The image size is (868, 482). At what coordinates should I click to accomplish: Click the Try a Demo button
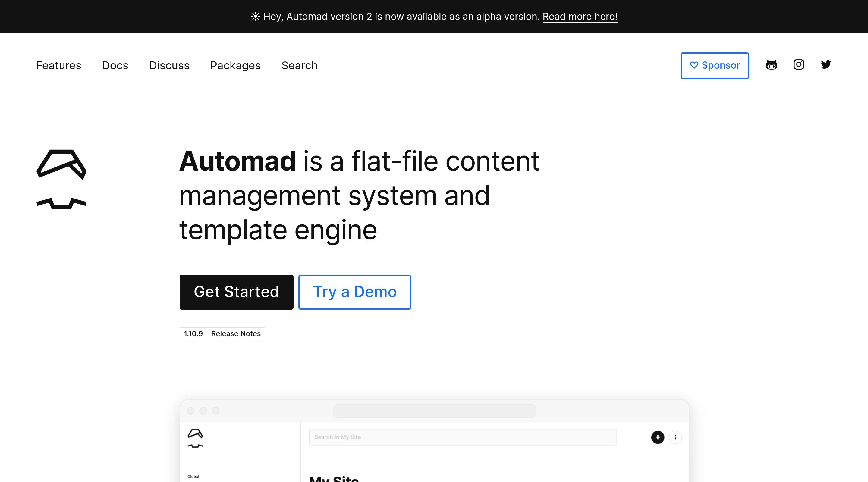click(354, 292)
